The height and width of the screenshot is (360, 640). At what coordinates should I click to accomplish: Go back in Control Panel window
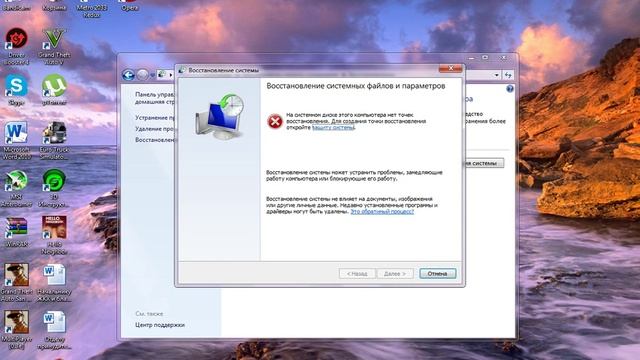click(x=128, y=75)
